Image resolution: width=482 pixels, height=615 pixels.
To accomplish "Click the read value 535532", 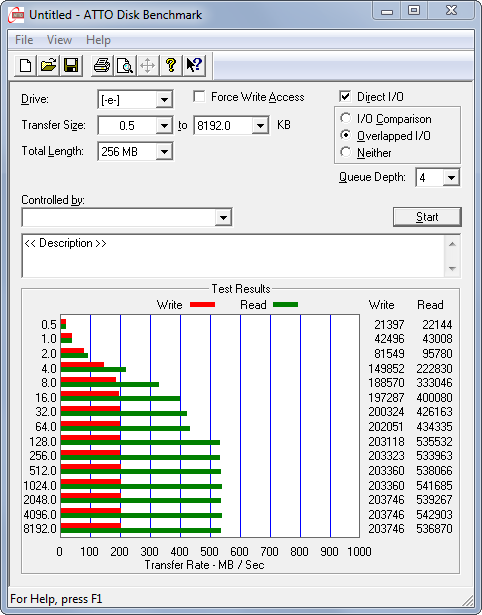I will click(435, 442).
